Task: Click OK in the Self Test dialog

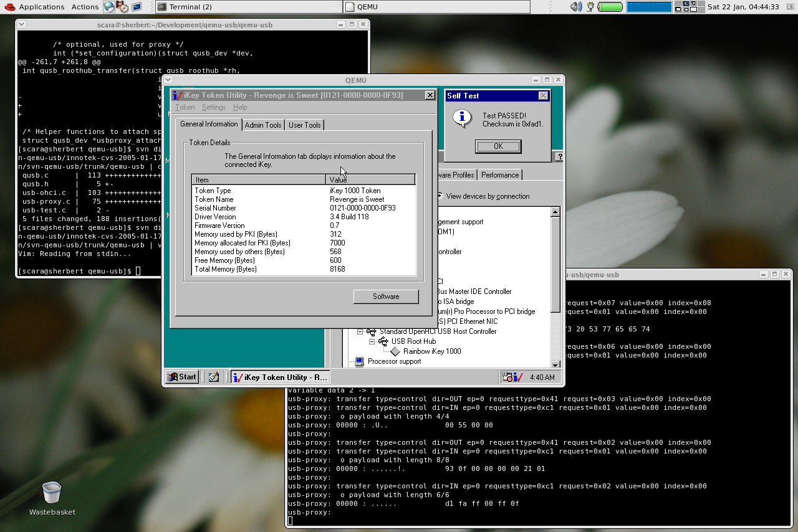Action: tap(498, 146)
